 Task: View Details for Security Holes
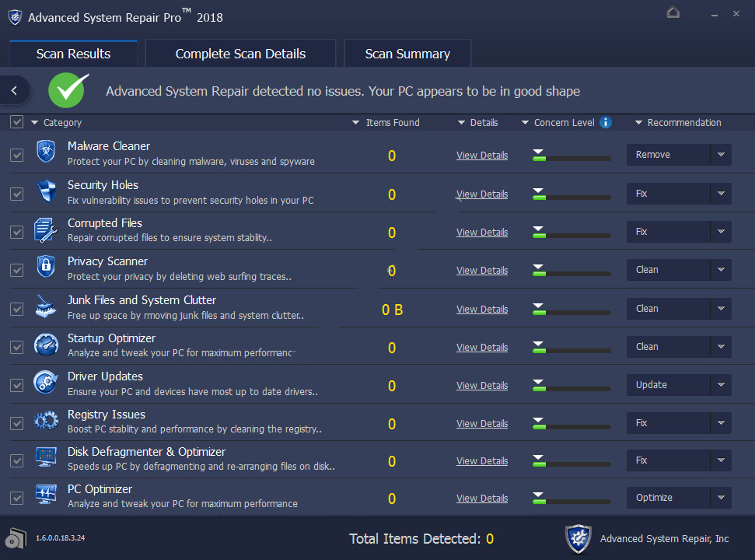point(482,194)
